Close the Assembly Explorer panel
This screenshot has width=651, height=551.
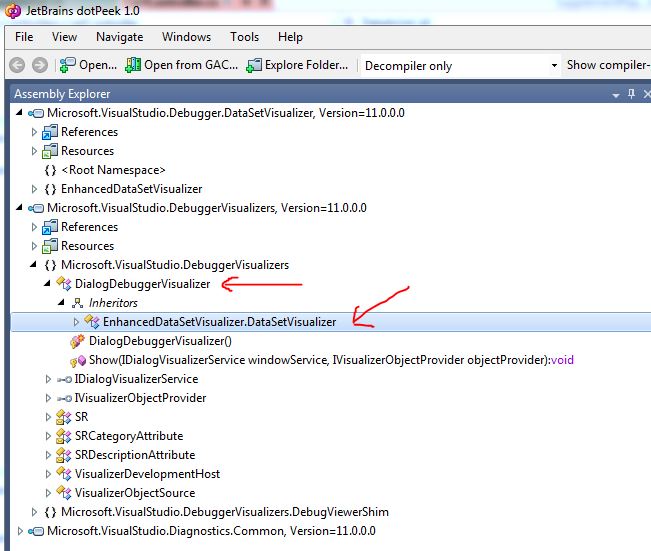(646, 94)
